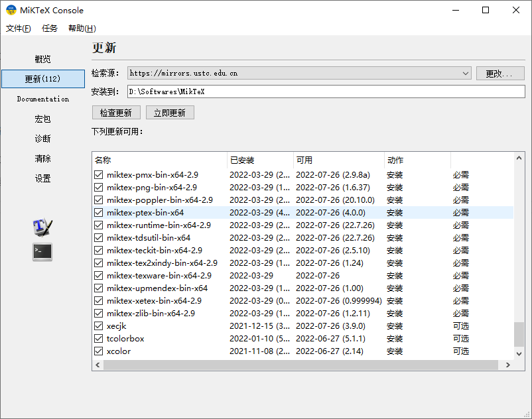
Task: Toggle the miktex-tex2xindy-bin-x64-2.9 checkbox
Action: pyautogui.click(x=98, y=263)
